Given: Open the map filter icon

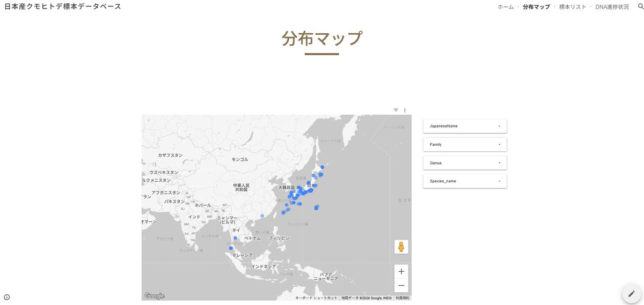Looking at the screenshot, I should pyautogui.click(x=396, y=110).
